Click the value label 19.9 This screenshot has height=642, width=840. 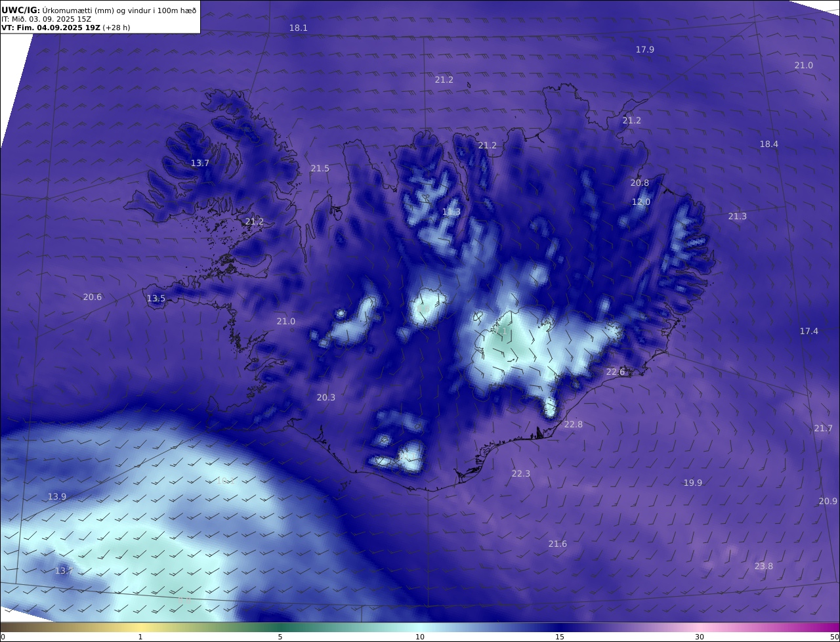[x=692, y=482]
